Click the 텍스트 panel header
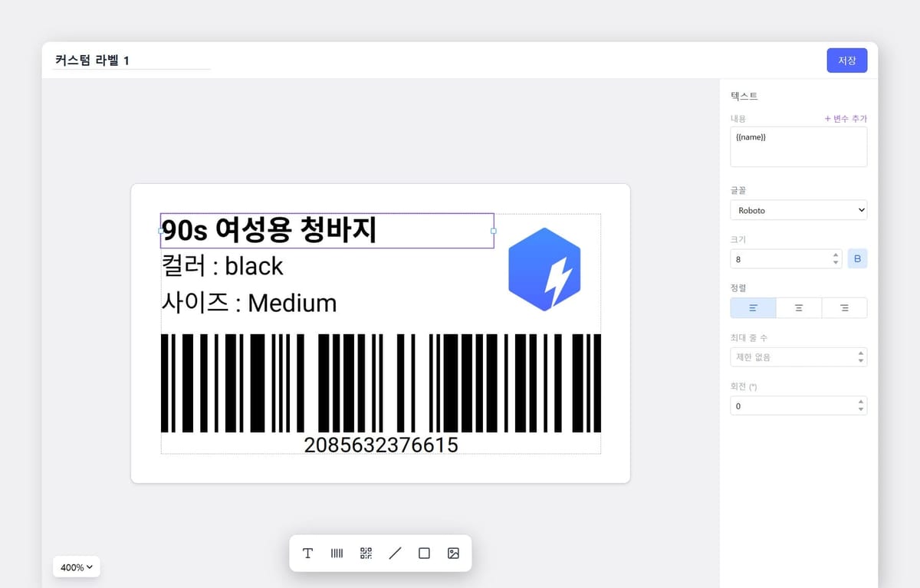 click(743, 95)
